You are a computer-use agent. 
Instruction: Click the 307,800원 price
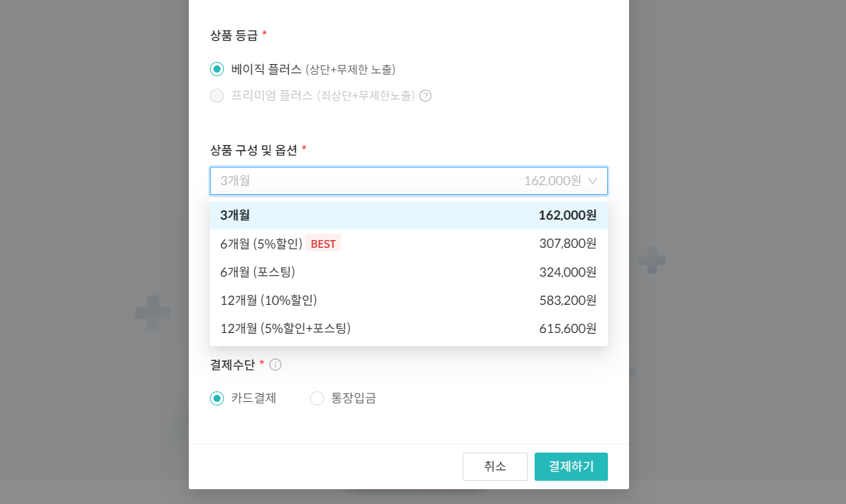(x=568, y=244)
